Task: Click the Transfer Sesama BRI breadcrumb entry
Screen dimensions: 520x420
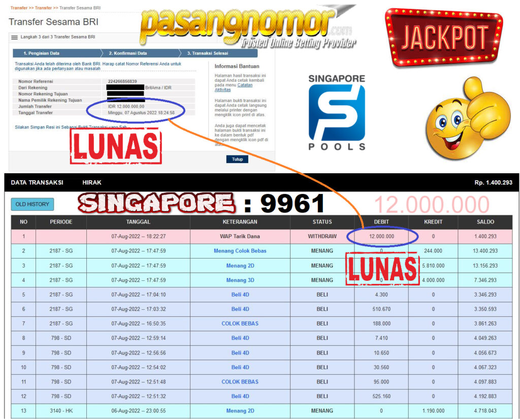Action: coord(80,8)
